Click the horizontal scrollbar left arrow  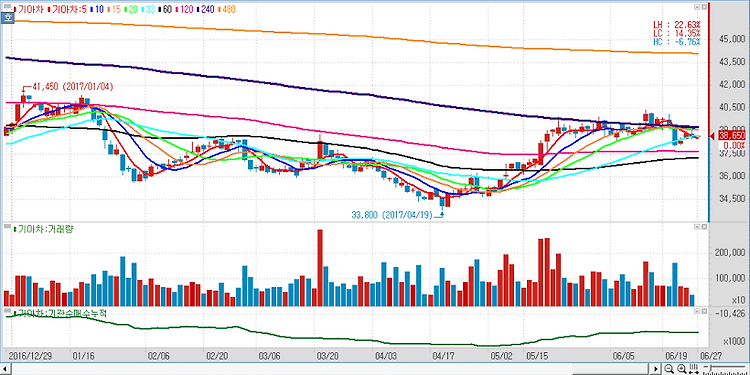coord(5,369)
